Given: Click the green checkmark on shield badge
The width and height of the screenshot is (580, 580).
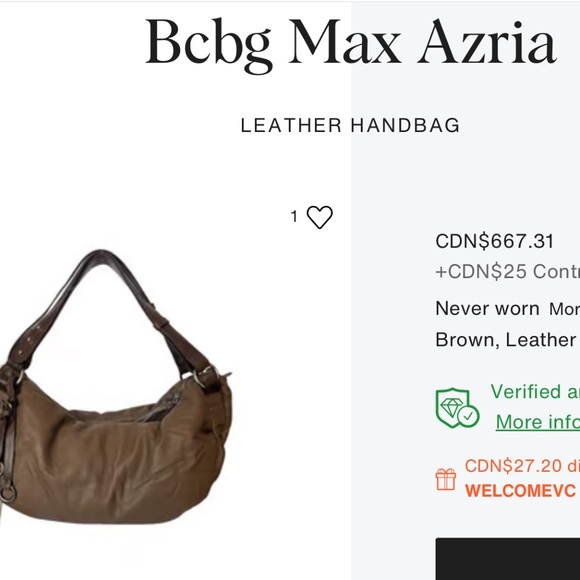Looking at the screenshot, I should pos(468,417).
